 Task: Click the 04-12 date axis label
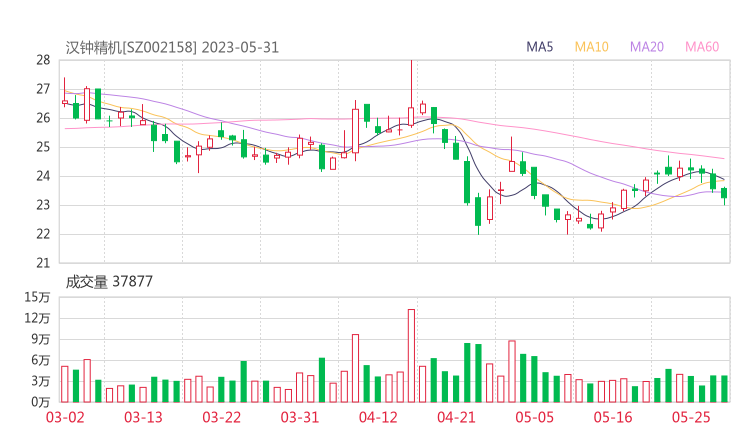point(378,417)
